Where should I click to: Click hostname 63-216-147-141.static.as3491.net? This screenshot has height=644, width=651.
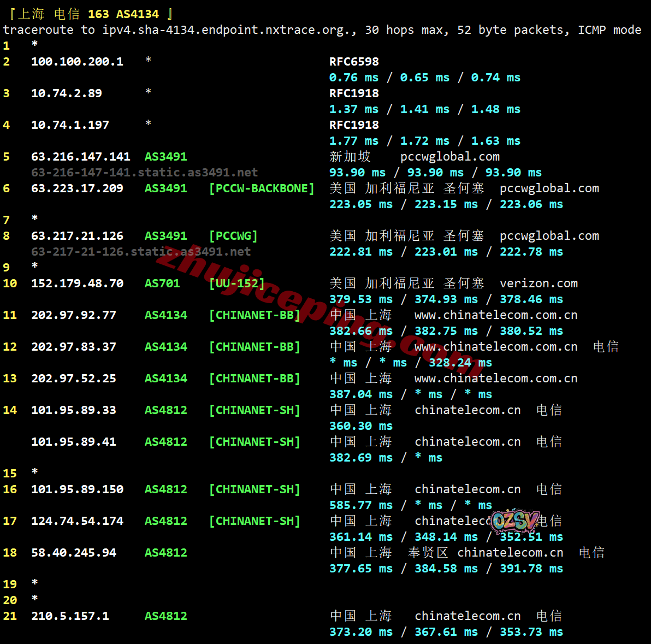point(144,173)
